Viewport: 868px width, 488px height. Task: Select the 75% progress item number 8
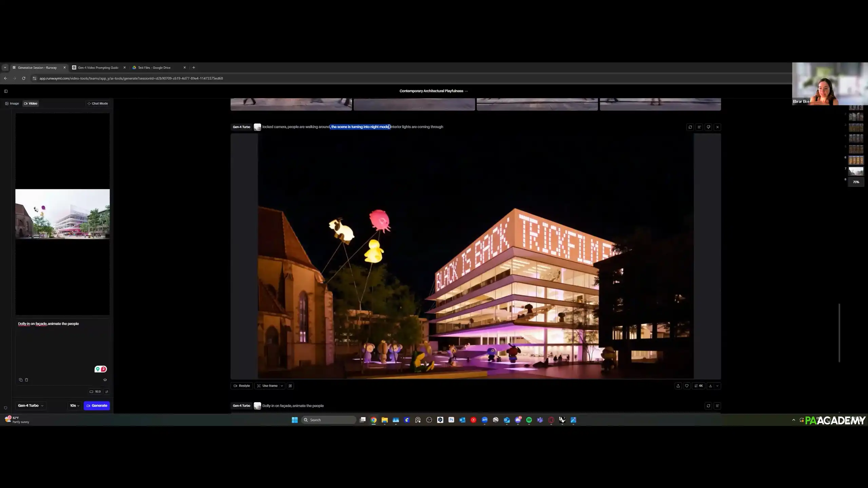856,182
